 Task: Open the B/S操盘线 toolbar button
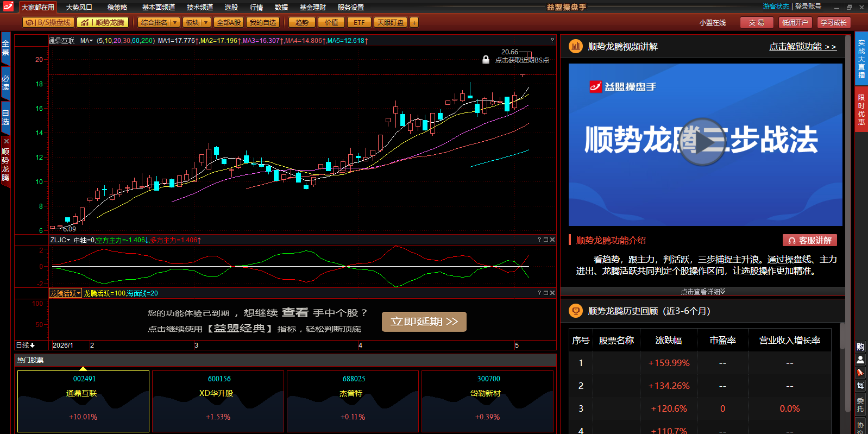tap(48, 22)
